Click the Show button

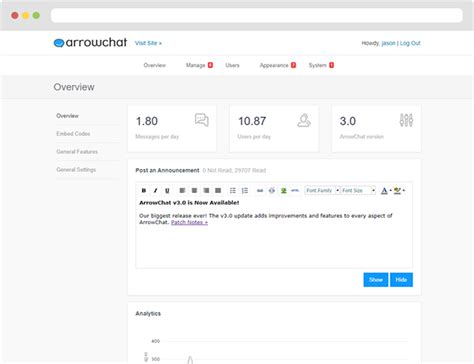pyautogui.click(x=376, y=280)
